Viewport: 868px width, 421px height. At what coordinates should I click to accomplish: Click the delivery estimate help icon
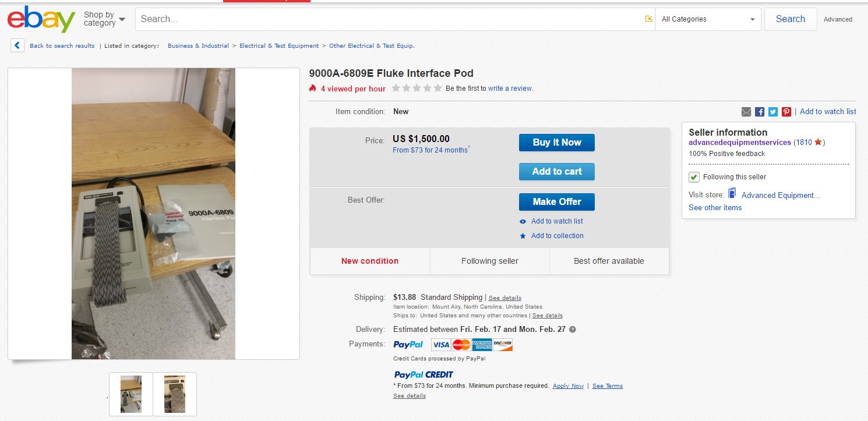(x=573, y=330)
